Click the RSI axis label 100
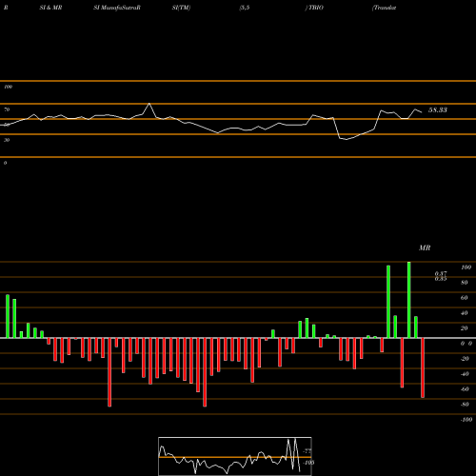Viewport: 476px width, 476px height. point(8,87)
